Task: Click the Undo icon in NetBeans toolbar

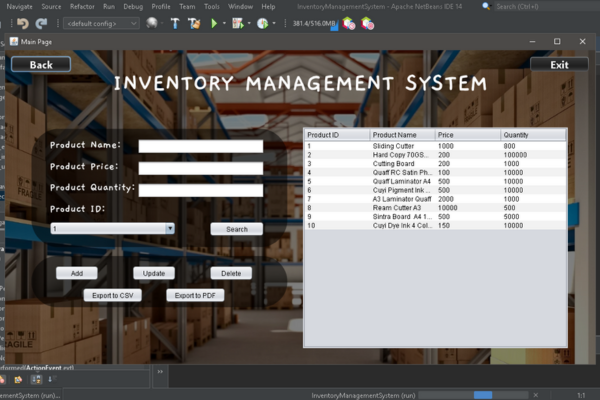Action: [22, 23]
